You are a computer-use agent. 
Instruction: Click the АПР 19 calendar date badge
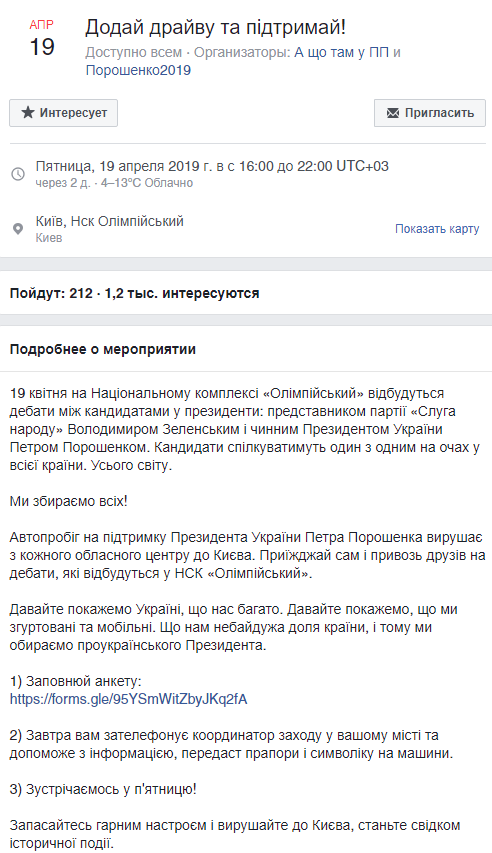(x=41, y=40)
